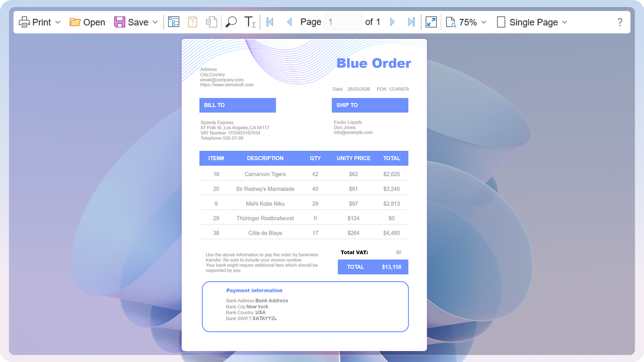Click the copy page icon
Image resolution: width=644 pixels, height=362 pixels.
tap(211, 22)
